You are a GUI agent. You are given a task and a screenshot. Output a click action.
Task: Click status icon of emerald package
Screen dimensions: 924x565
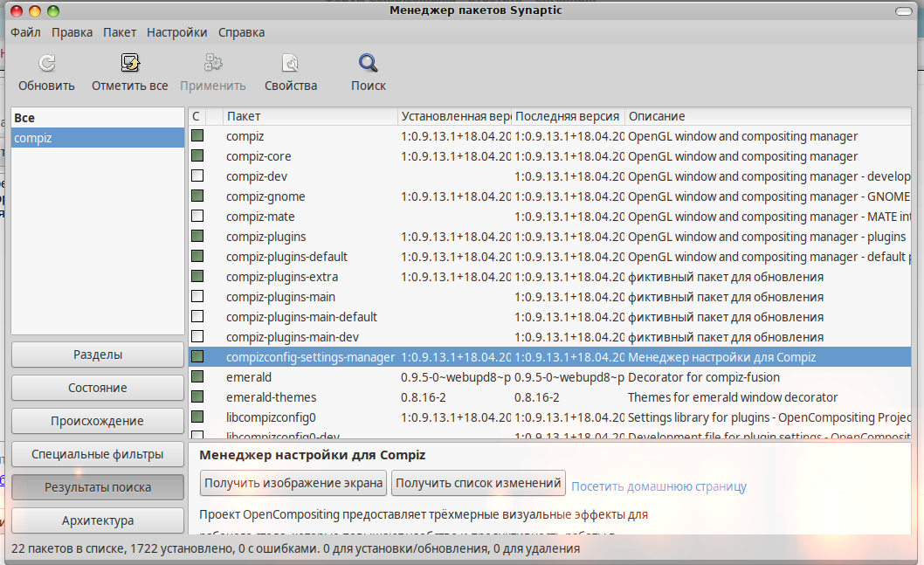pyautogui.click(x=197, y=377)
